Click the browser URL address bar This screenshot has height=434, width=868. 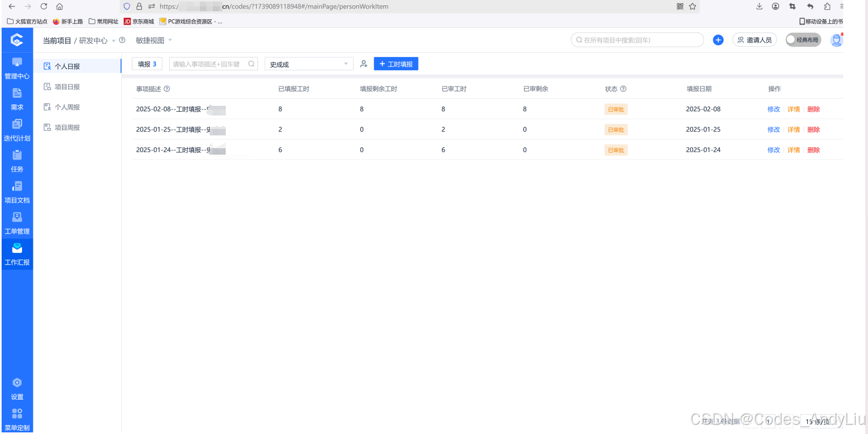click(x=408, y=6)
